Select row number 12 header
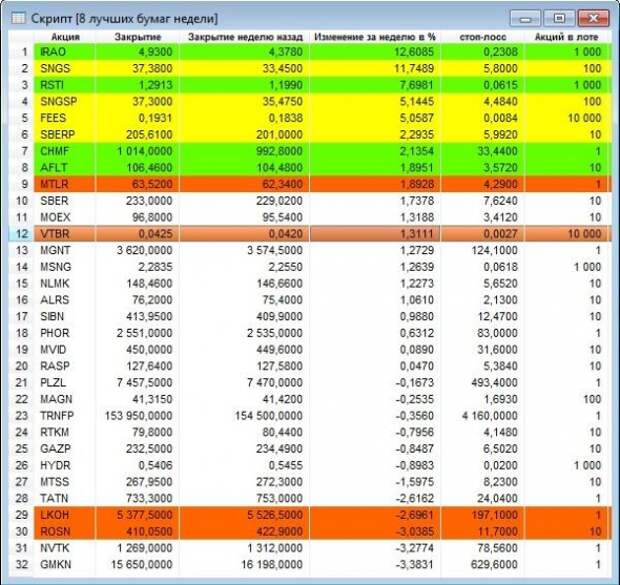This screenshot has width=620, height=585. tap(21, 234)
